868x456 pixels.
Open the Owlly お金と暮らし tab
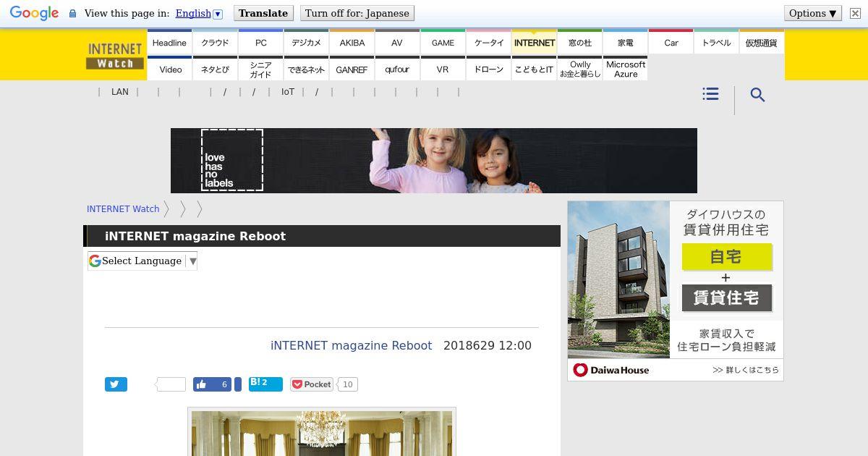(579, 69)
